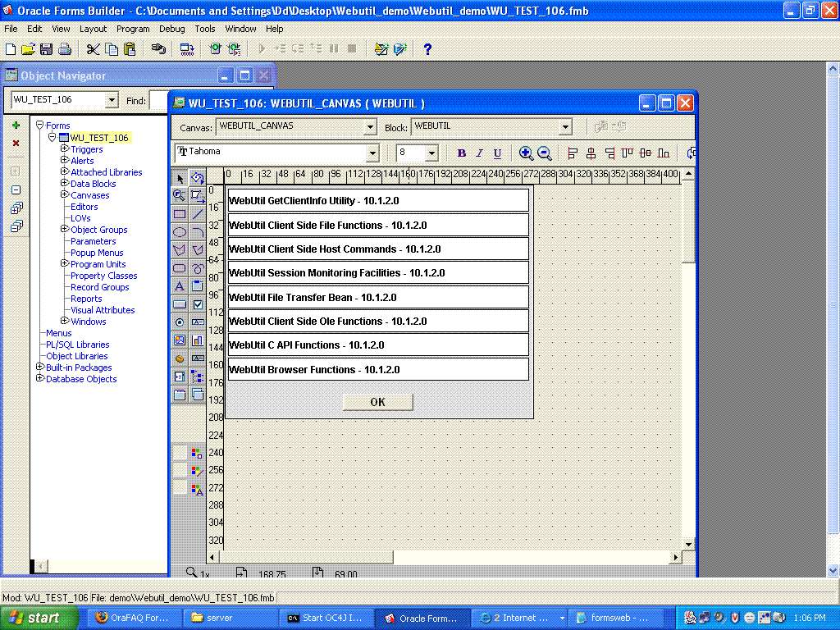Click the OK button on the canvas
The image size is (840, 630).
click(x=377, y=402)
